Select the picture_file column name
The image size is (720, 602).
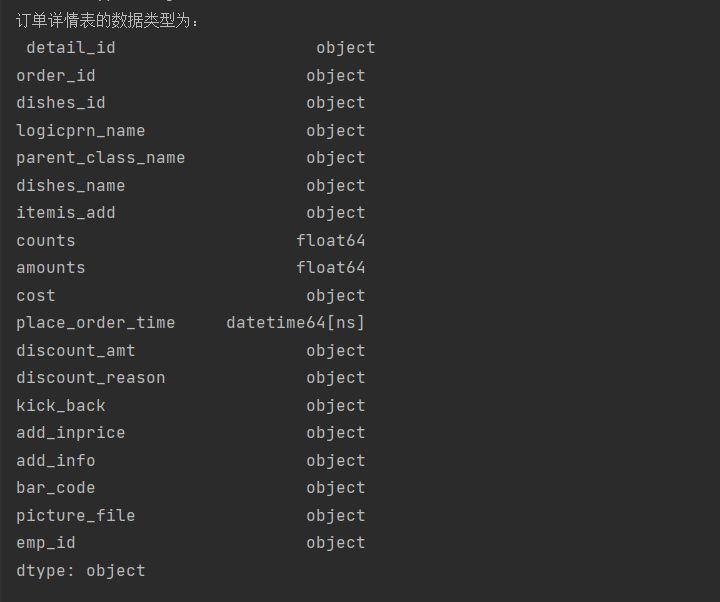tap(76, 516)
